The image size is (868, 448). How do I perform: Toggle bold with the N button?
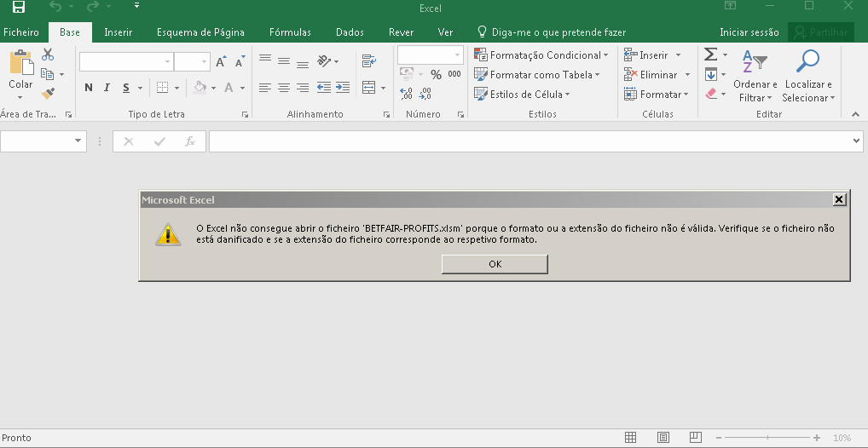[89, 88]
